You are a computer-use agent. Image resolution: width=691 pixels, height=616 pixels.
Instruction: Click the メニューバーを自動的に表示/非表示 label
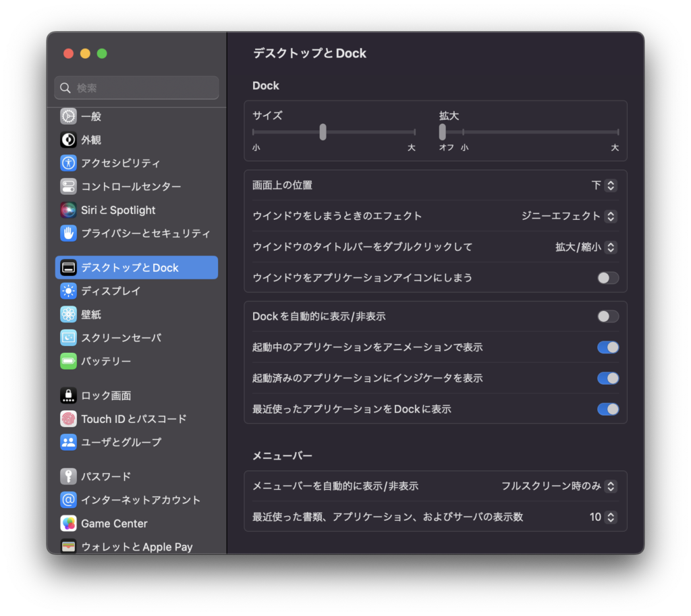tap(335, 486)
